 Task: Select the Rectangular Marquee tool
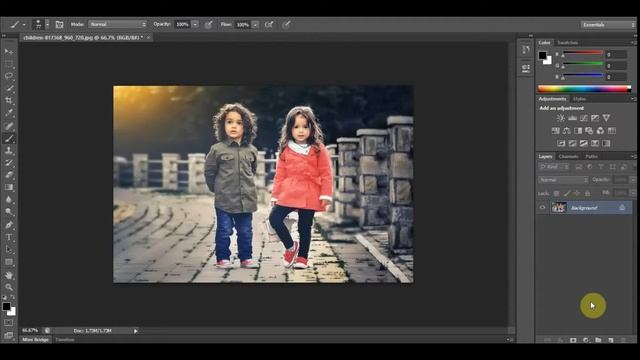coord(9,64)
